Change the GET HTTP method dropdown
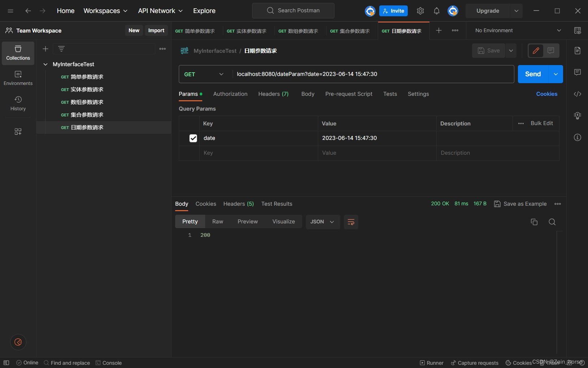 204,74
